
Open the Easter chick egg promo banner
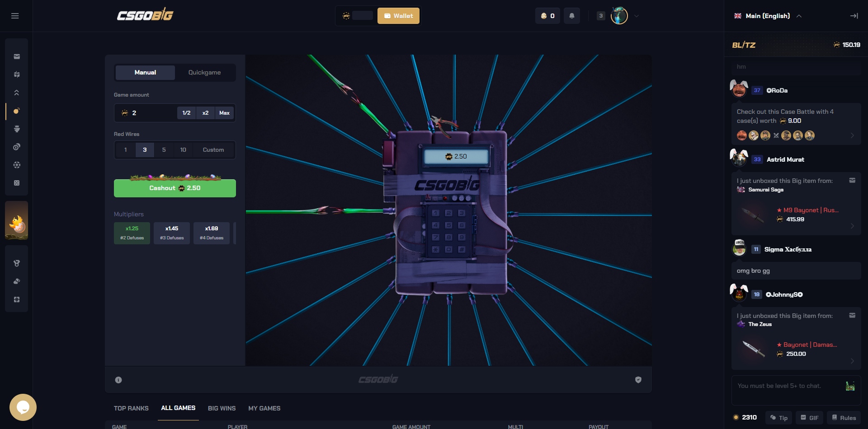17,220
